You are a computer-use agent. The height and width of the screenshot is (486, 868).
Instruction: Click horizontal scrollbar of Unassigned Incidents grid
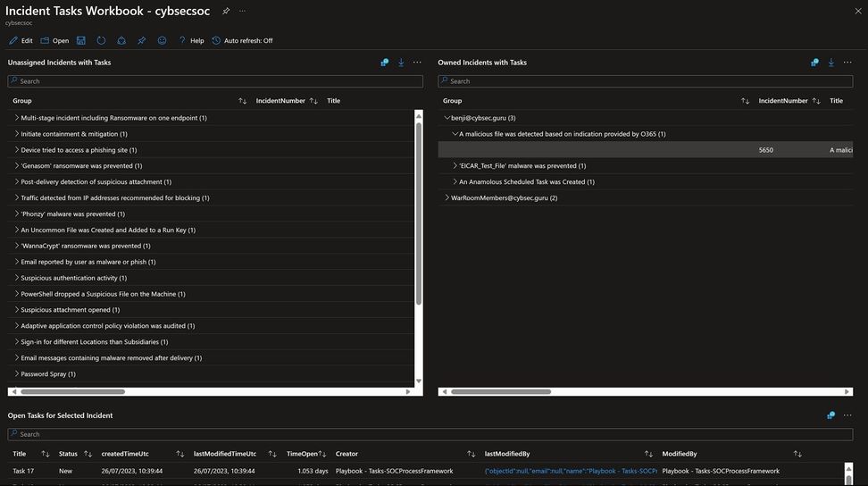point(72,391)
